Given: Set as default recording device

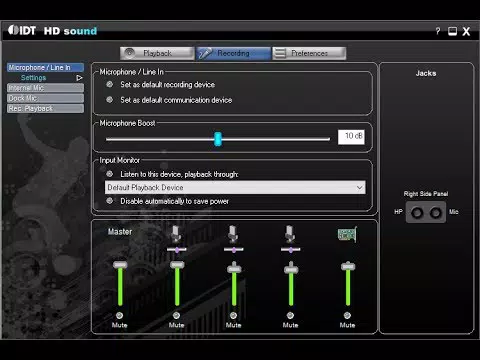Looking at the screenshot, I should click(109, 84).
